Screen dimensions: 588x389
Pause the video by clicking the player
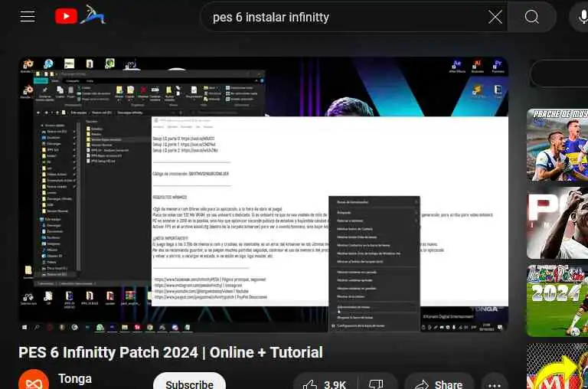pos(263,194)
